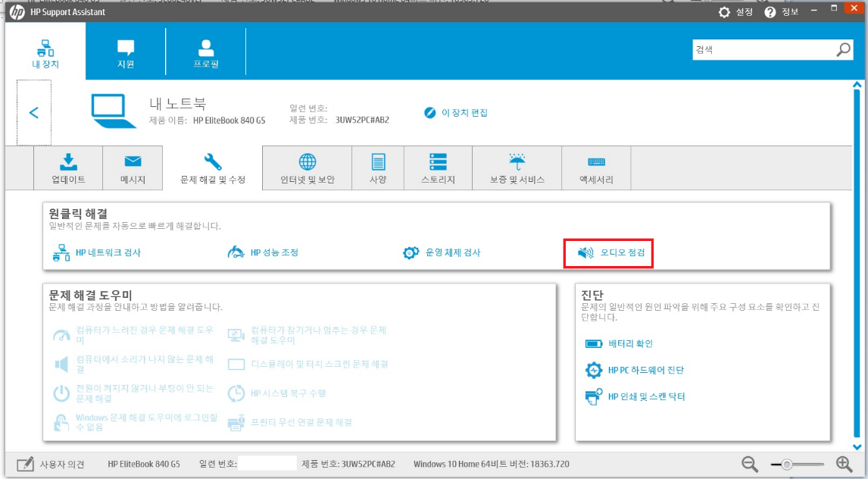The width and height of the screenshot is (868, 479).
Task: Click the pencil icon beside 이 장치 편집
Action: (429, 112)
